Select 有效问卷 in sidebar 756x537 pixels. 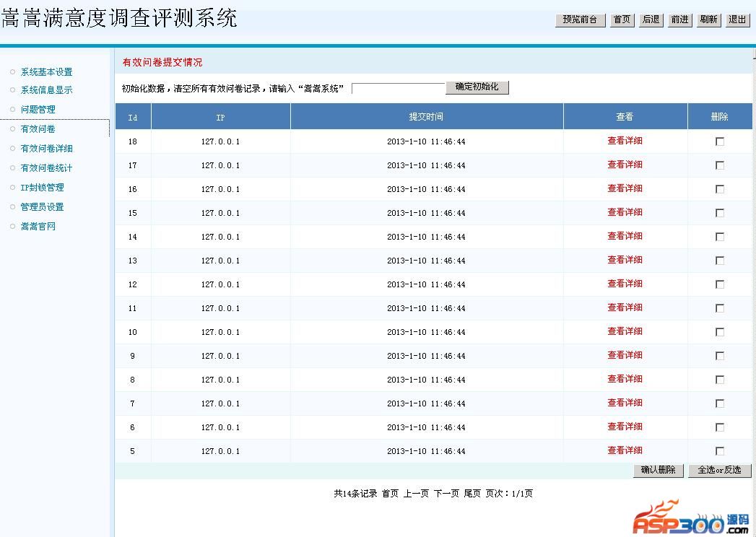(38, 128)
